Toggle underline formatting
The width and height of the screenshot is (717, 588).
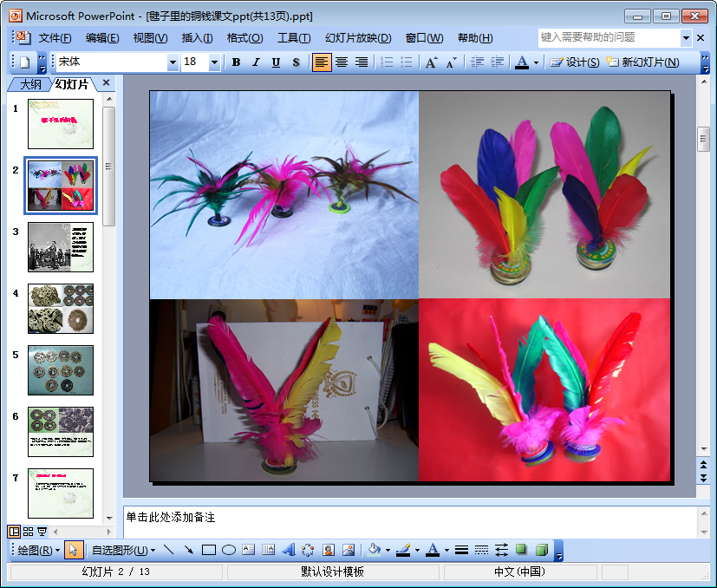click(276, 62)
